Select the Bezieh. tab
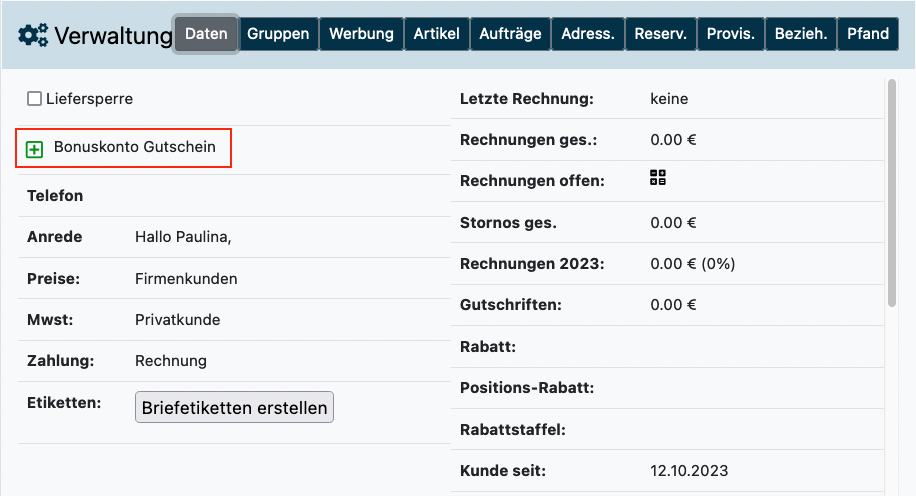This screenshot has width=916, height=496. tap(801, 34)
